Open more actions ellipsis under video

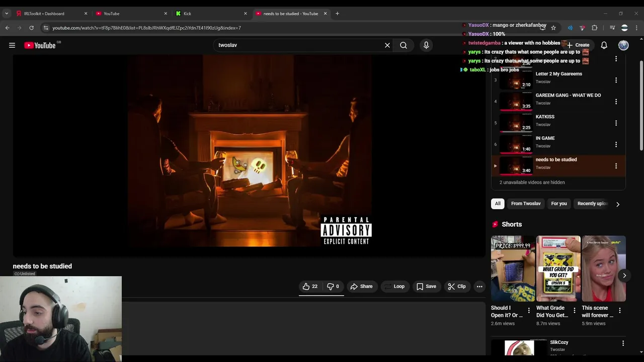[x=479, y=287]
